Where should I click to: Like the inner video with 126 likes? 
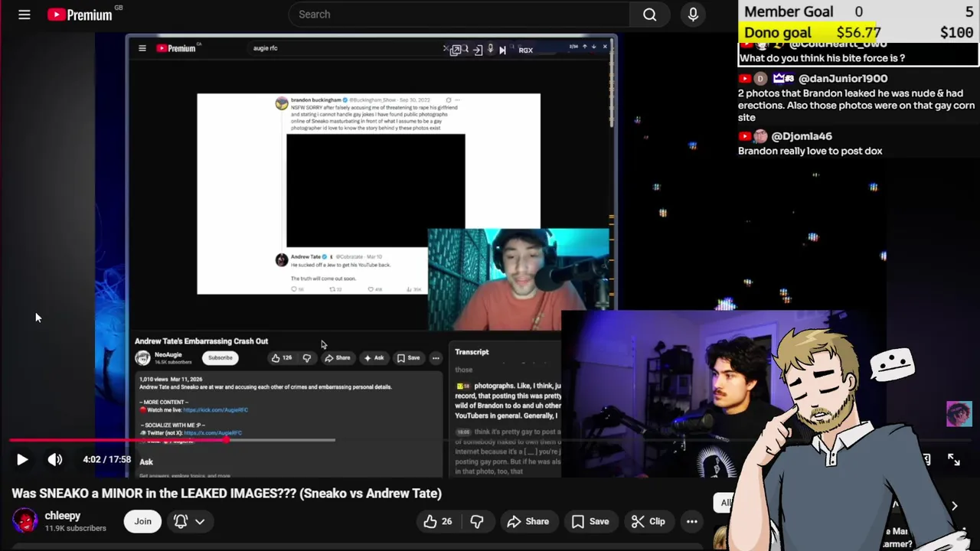click(281, 357)
